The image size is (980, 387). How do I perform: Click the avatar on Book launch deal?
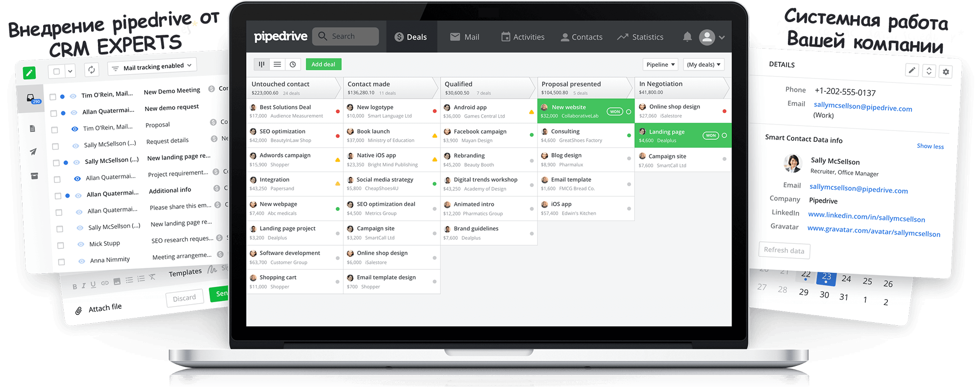350,131
